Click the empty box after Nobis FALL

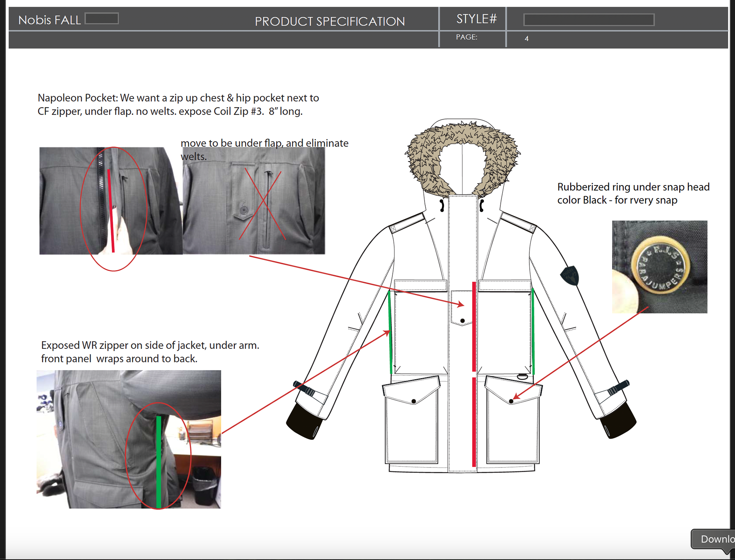101,18
